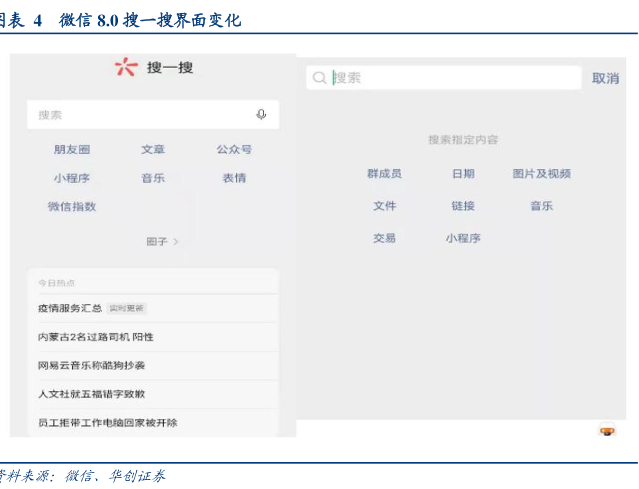The image size is (639, 489).
Task: Click the WeChat Search logo icon
Action: pyautogui.click(x=125, y=67)
